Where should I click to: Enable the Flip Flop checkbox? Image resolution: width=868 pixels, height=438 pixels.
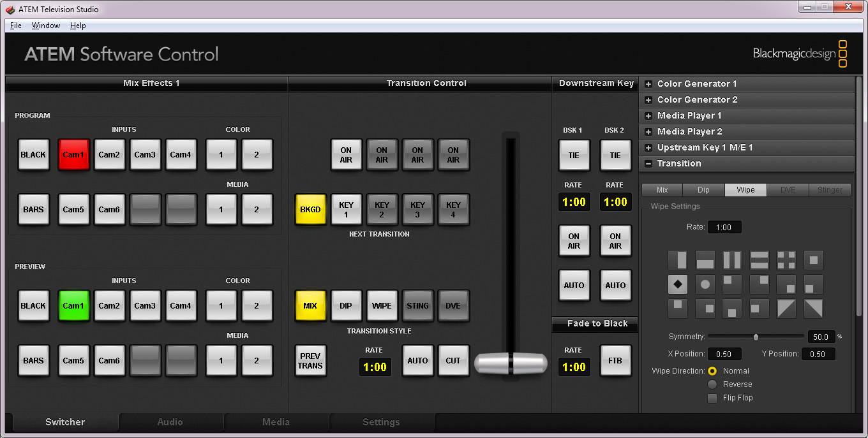(x=712, y=398)
